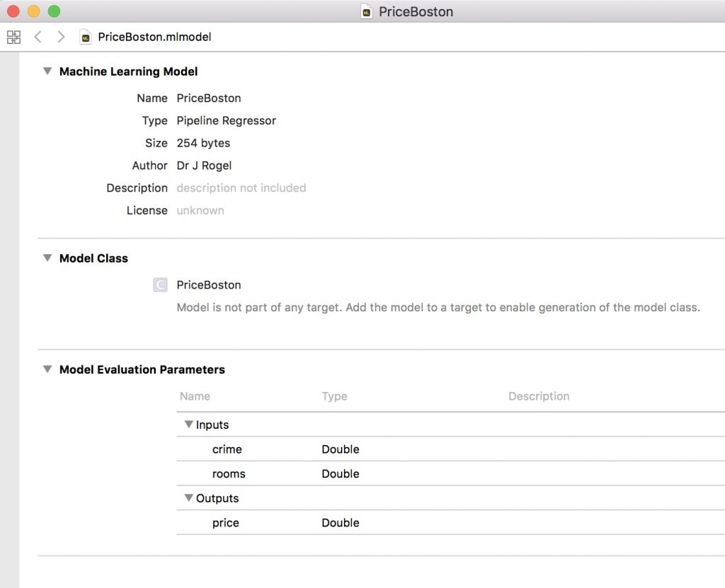Click the Name column header

[195, 396]
